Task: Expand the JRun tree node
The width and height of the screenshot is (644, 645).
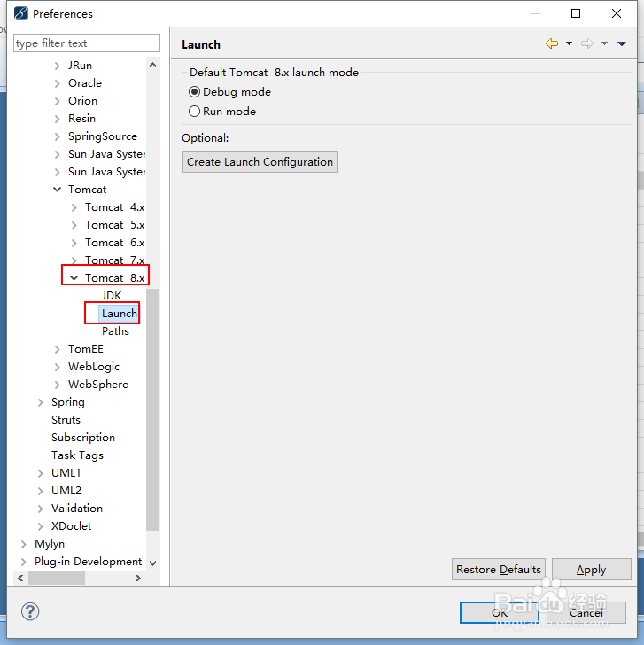Action: 58,66
